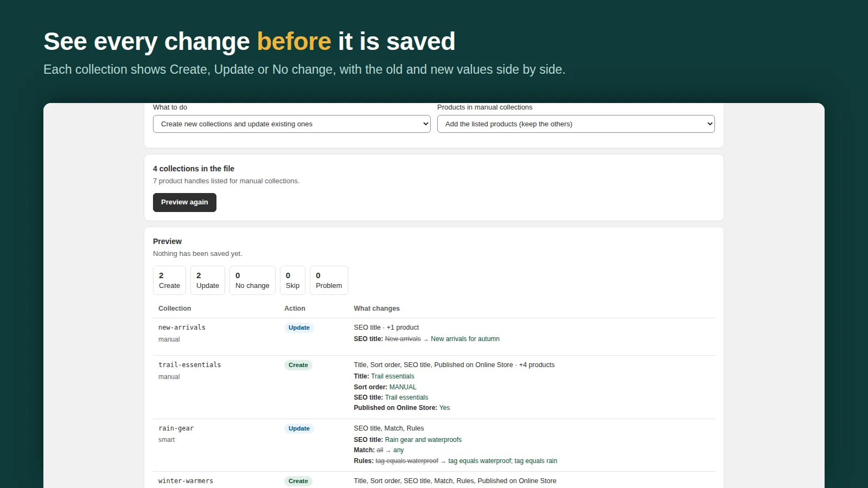Click 'Nothing has been saved yet.' text
The image size is (868, 488).
point(197,254)
